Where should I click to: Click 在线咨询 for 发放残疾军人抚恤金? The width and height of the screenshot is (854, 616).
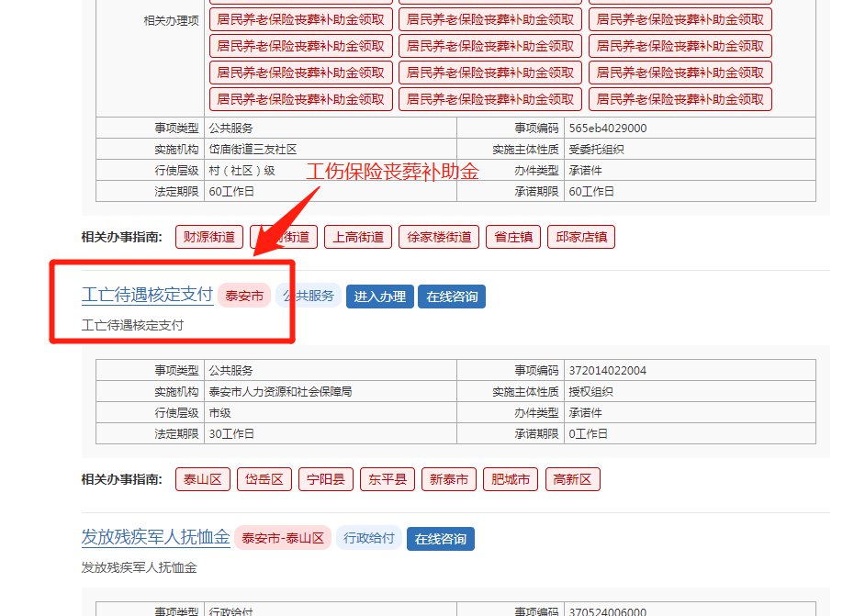coord(440,539)
